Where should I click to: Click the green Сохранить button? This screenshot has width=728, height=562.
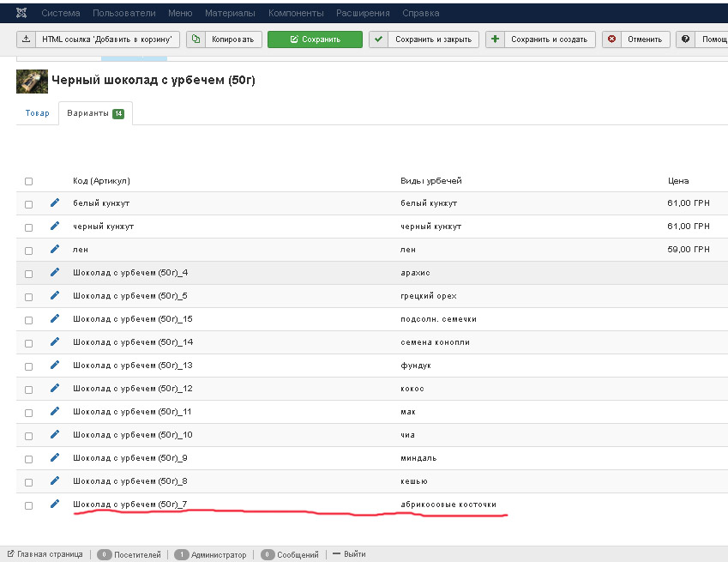pyautogui.click(x=315, y=39)
